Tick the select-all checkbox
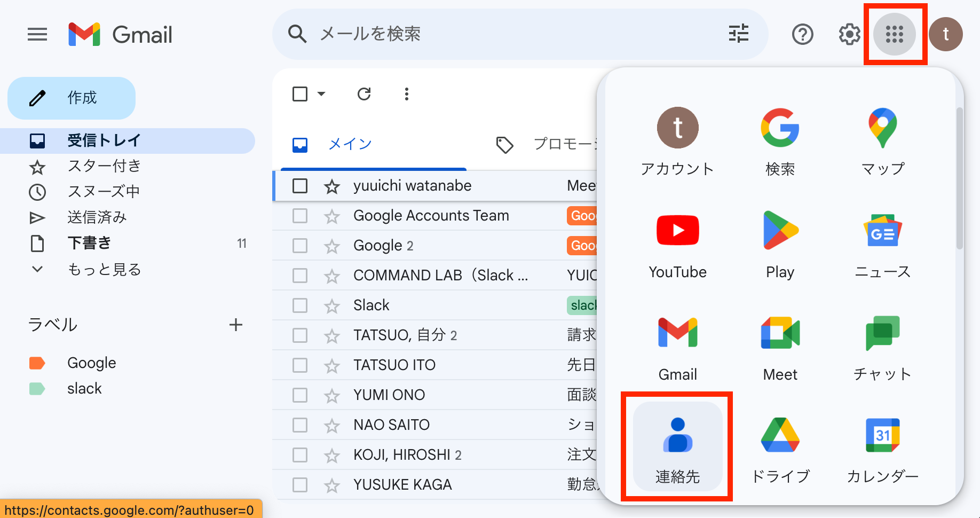The width and height of the screenshot is (980, 518). [300, 94]
